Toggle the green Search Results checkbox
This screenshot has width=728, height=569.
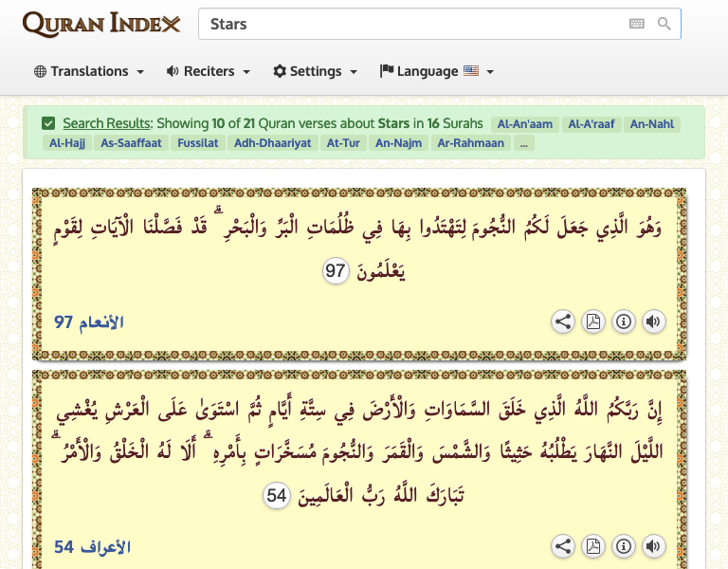[x=48, y=123]
